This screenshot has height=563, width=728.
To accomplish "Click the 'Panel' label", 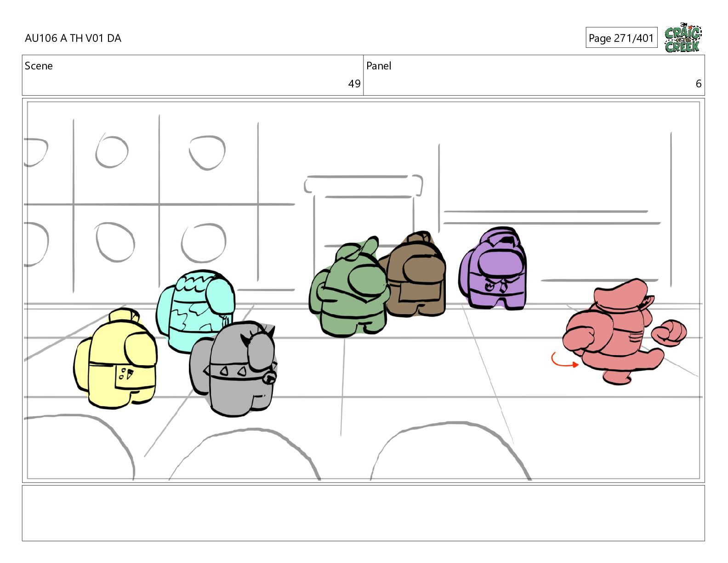I will [379, 66].
